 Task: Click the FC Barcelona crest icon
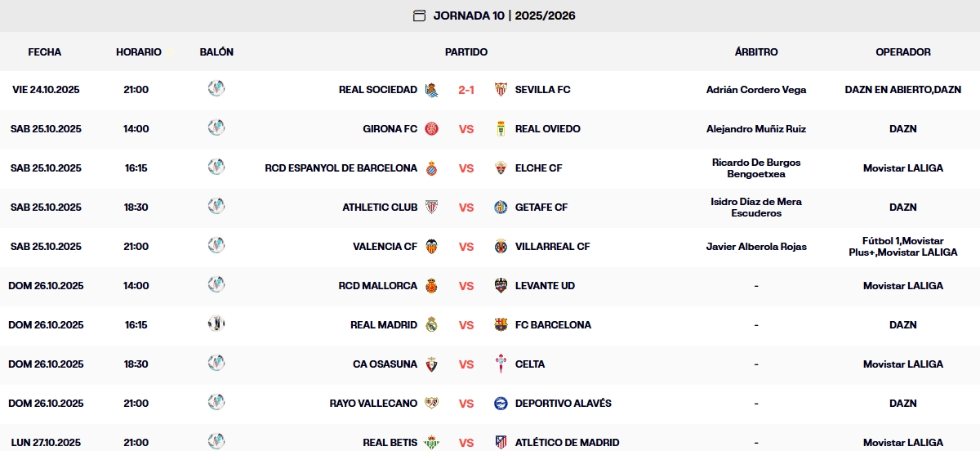click(501, 325)
